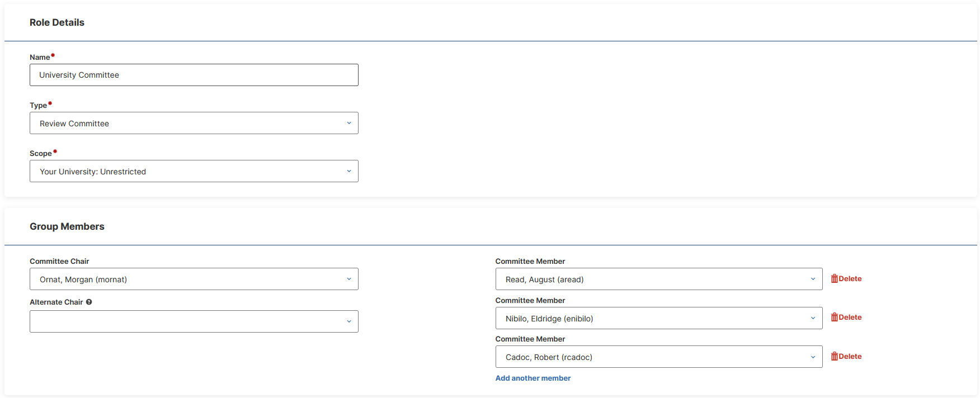980x398 pixels.
Task: Click the Committee Chair label
Action: (x=59, y=261)
